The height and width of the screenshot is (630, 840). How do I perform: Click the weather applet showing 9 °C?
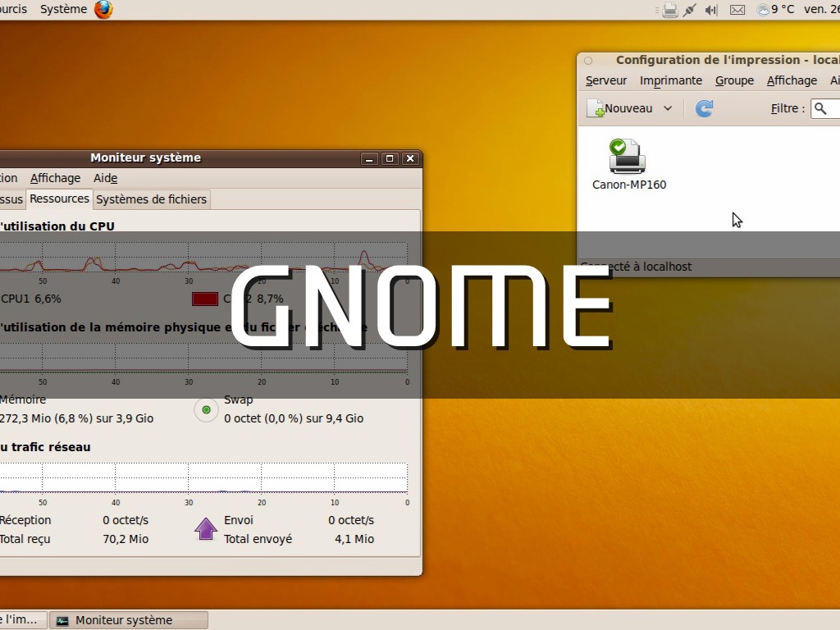pyautogui.click(x=775, y=10)
